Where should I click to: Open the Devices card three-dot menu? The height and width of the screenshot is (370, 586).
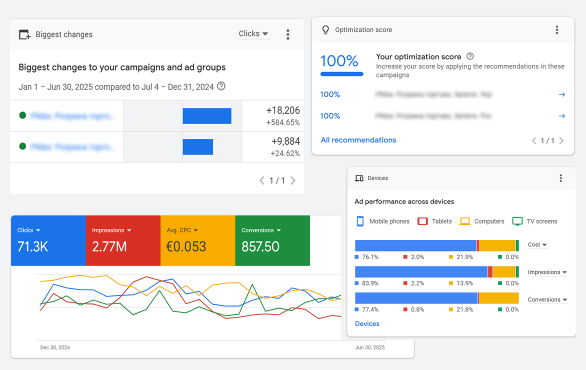pyautogui.click(x=561, y=178)
